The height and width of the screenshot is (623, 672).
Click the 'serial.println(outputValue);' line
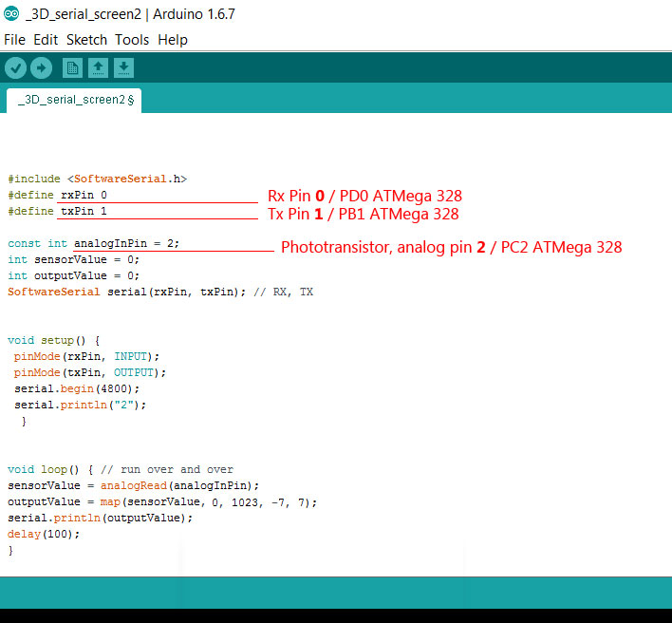pos(101,518)
